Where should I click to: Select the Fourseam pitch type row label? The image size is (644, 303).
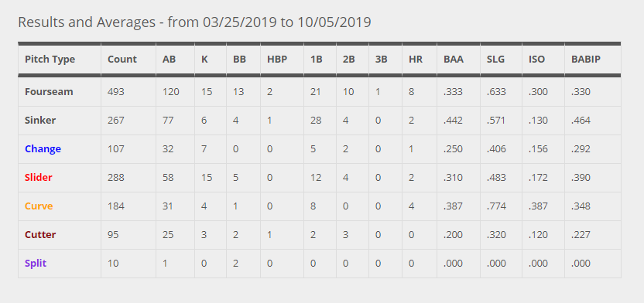pos(49,92)
